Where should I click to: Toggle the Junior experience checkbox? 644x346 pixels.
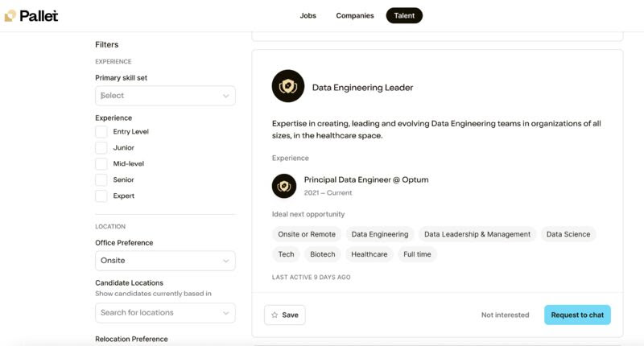(101, 148)
